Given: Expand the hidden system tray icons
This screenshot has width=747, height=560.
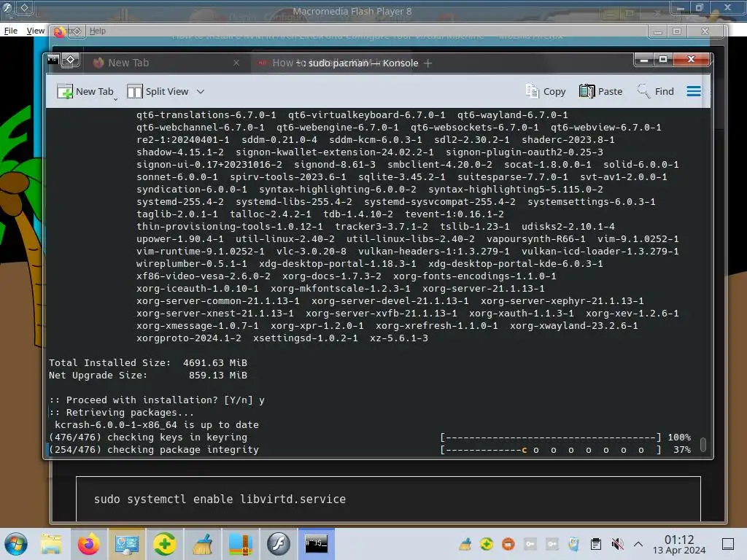Looking at the screenshot, I should coord(638,544).
